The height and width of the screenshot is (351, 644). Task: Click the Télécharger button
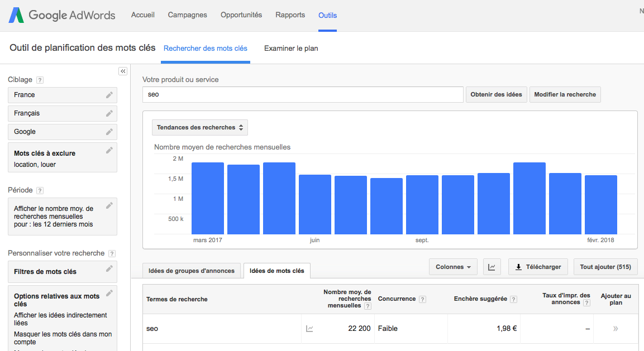point(538,267)
